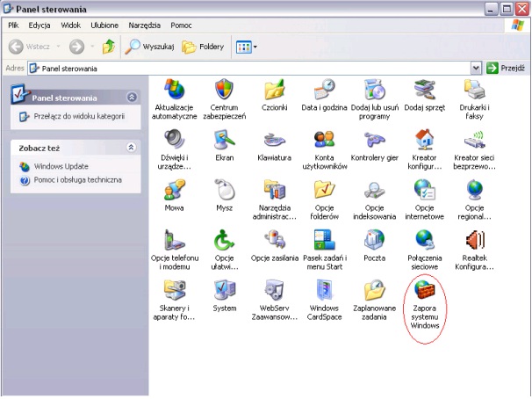532x399 pixels.
Task: Open Opcje folderów icon
Action: pos(324,190)
